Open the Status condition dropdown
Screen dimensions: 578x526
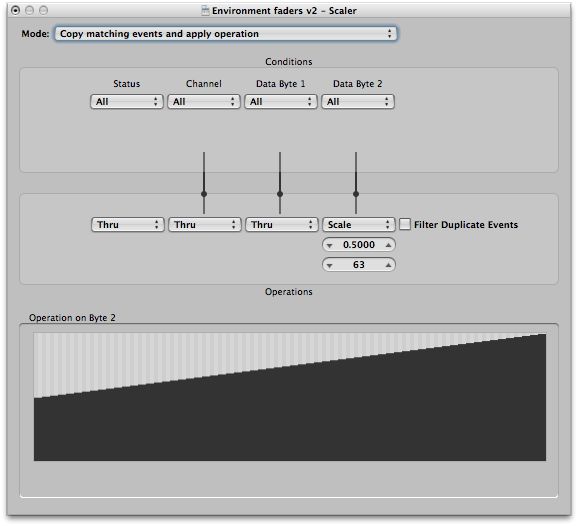pos(126,101)
